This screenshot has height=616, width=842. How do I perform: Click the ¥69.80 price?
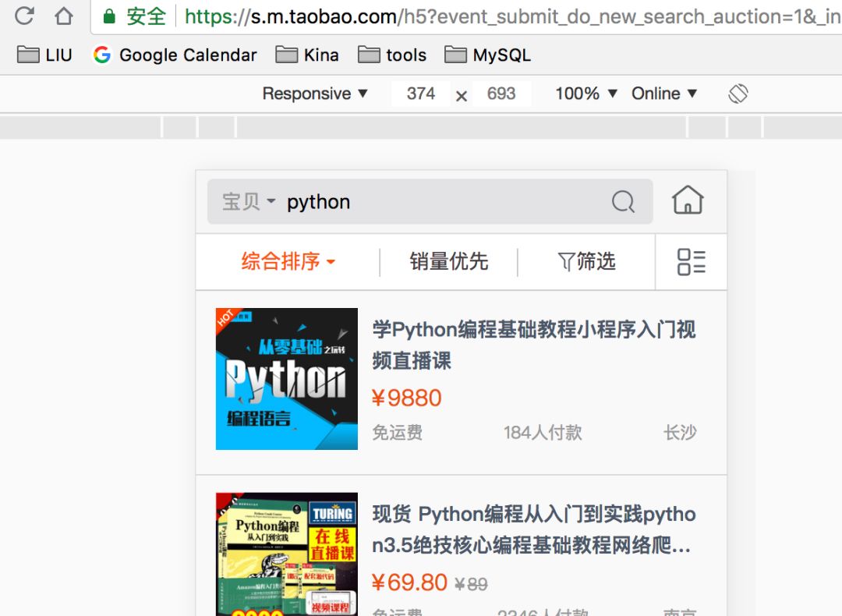pos(409,582)
